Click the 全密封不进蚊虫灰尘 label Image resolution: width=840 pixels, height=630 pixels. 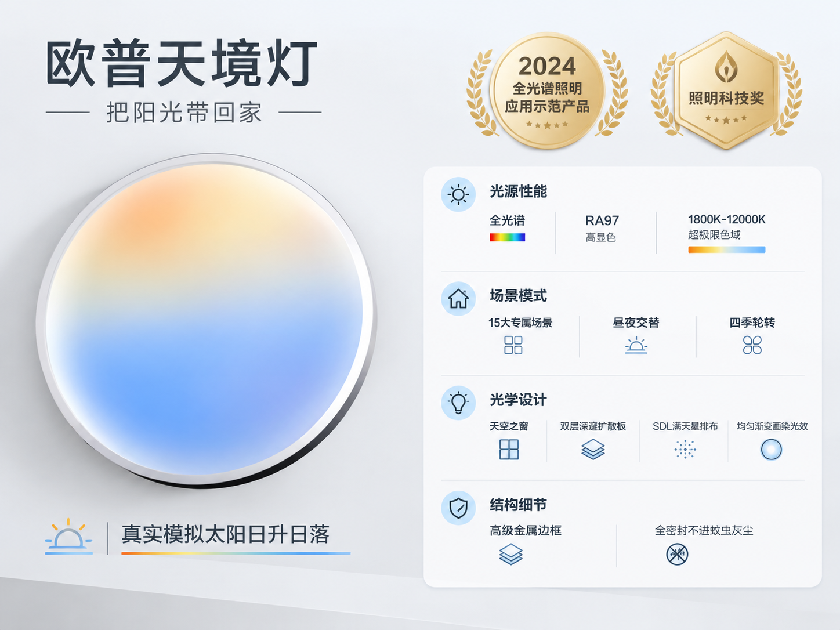click(x=704, y=531)
